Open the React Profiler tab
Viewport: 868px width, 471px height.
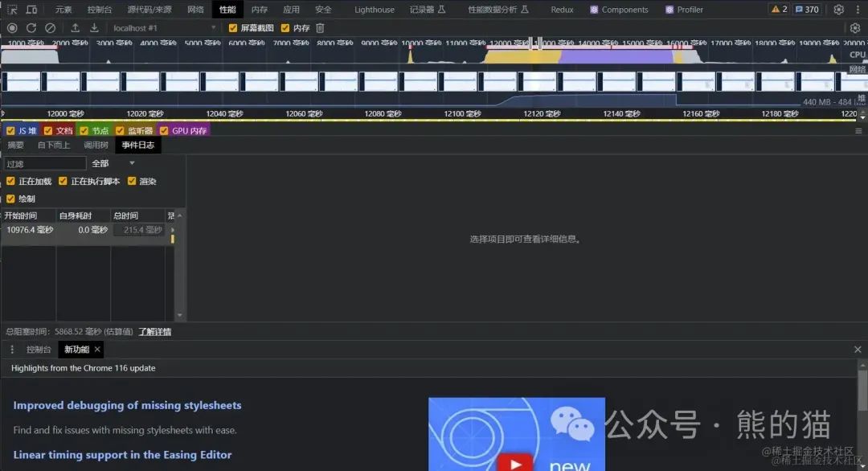684,10
